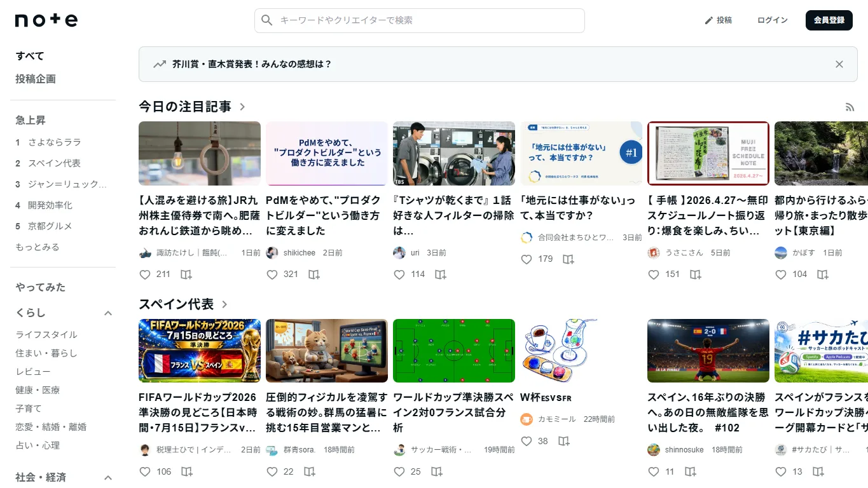Screen dimensions: 868x488
Task: Collapse the 社会・経済 category chevron
Action: [x=108, y=477]
